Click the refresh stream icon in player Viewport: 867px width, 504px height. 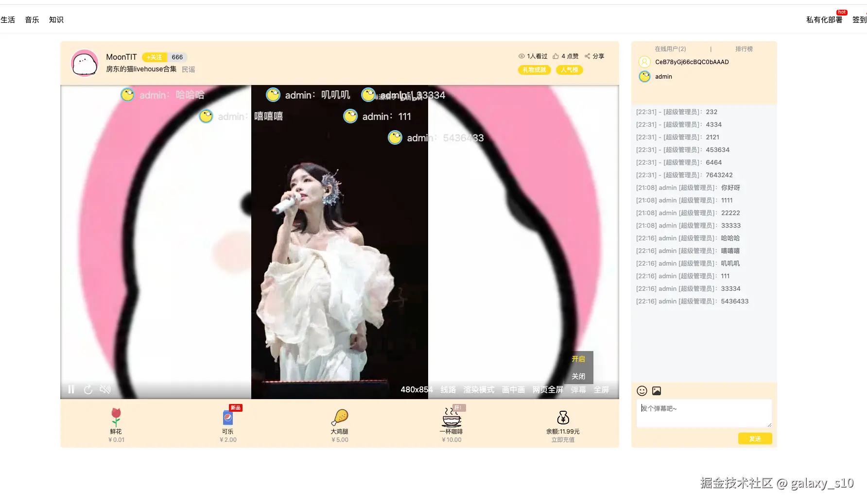tap(88, 389)
